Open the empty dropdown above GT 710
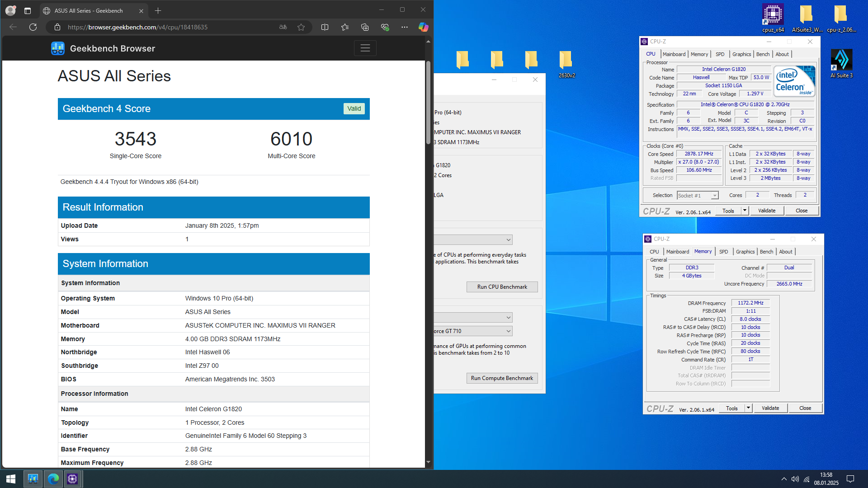The width and height of the screenshot is (868, 488). pos(473,318)
